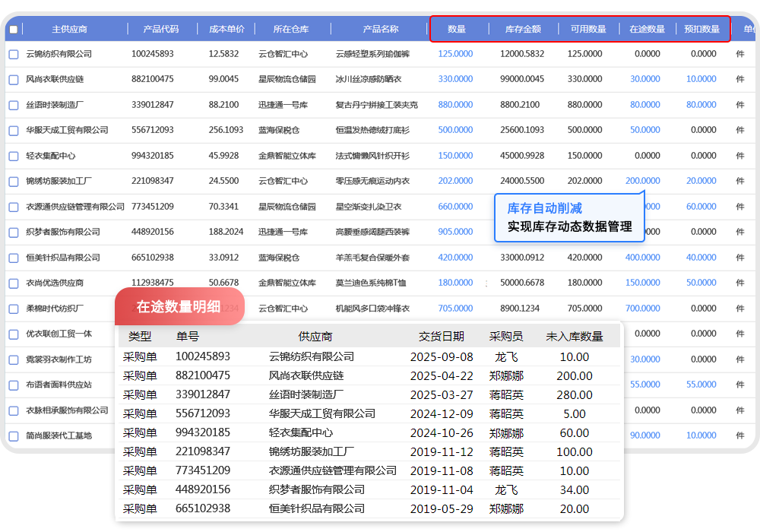
Task: Open pre-deducted link 20.0000
Action: 701,181
